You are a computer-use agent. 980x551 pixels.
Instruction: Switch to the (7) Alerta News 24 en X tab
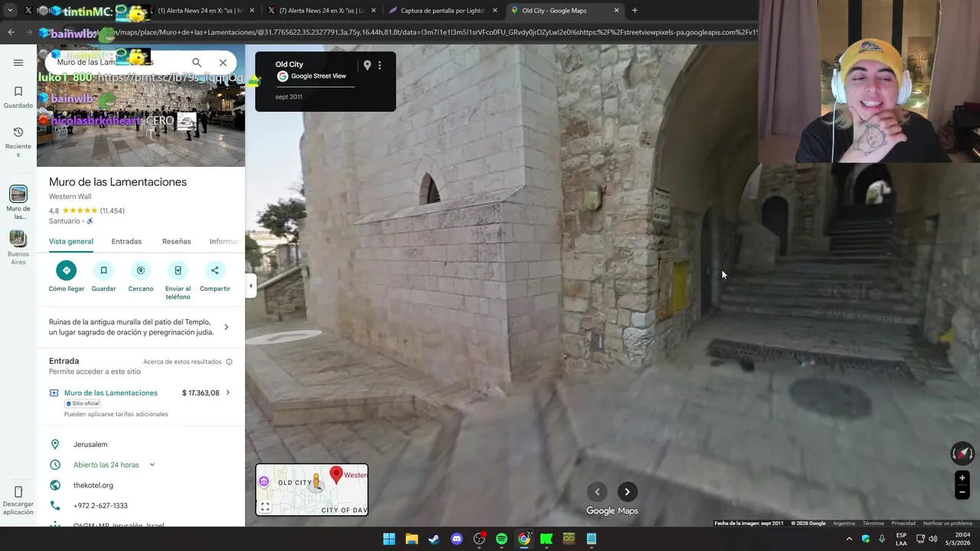pyautogui.click(x=322, y=11)
